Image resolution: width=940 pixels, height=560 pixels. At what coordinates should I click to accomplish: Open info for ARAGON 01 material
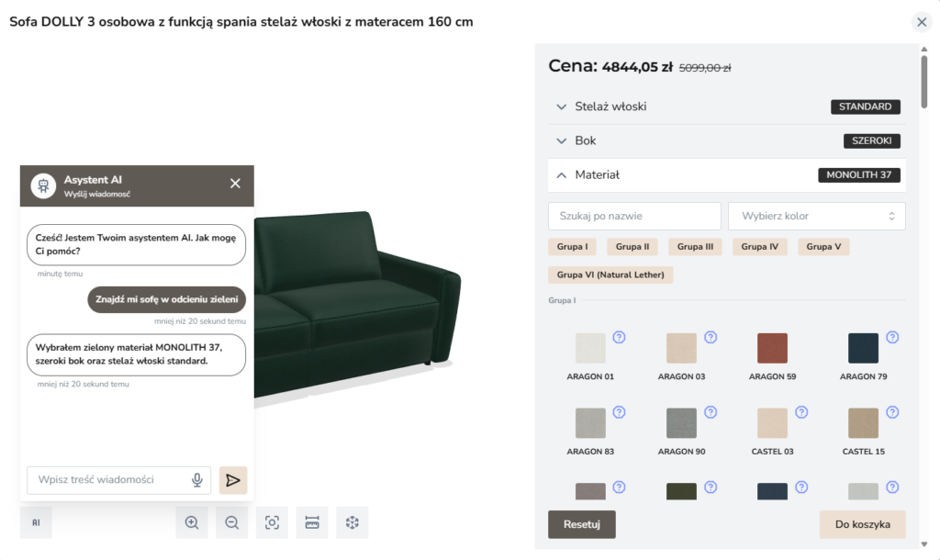619,337
